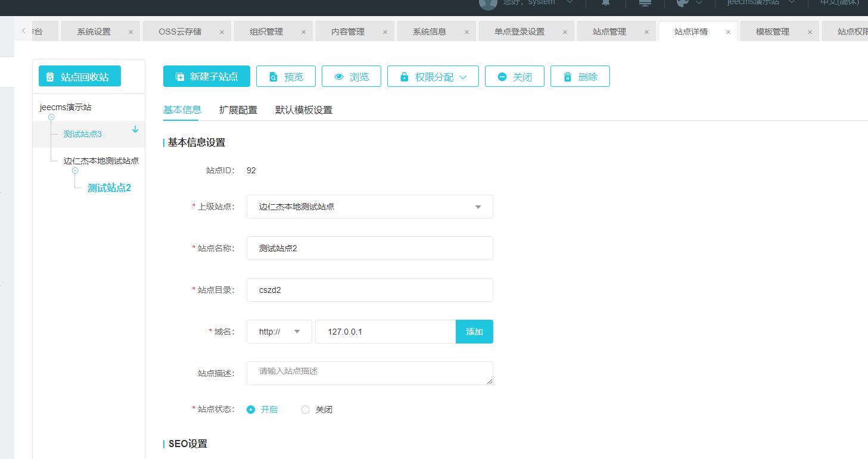Viewport: 868px width, 459px height.
Task: Open the http:// protocol dropdown
Action: point(279,332)
